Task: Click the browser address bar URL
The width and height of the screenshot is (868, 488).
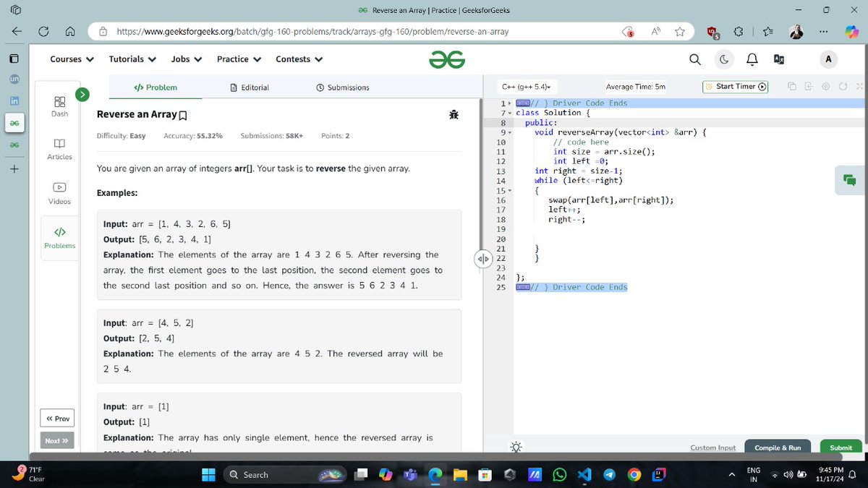Action: point(312,32)
